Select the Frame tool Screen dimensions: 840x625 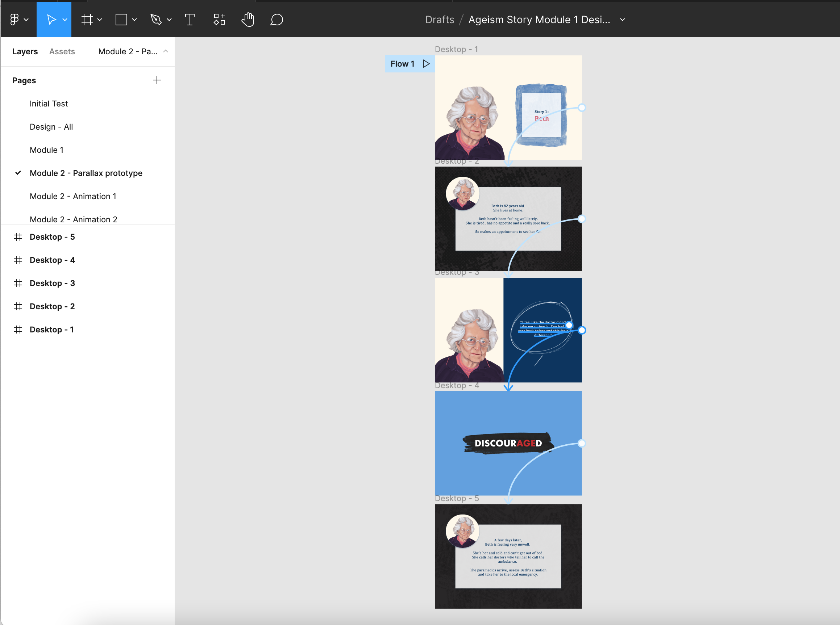coord(87,20)
